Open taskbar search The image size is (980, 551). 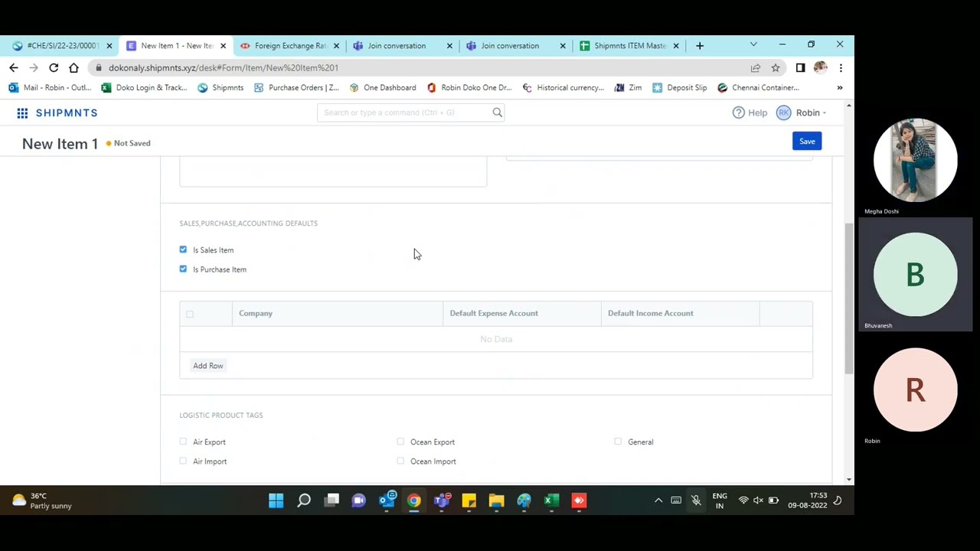click(x=304, y=500)
